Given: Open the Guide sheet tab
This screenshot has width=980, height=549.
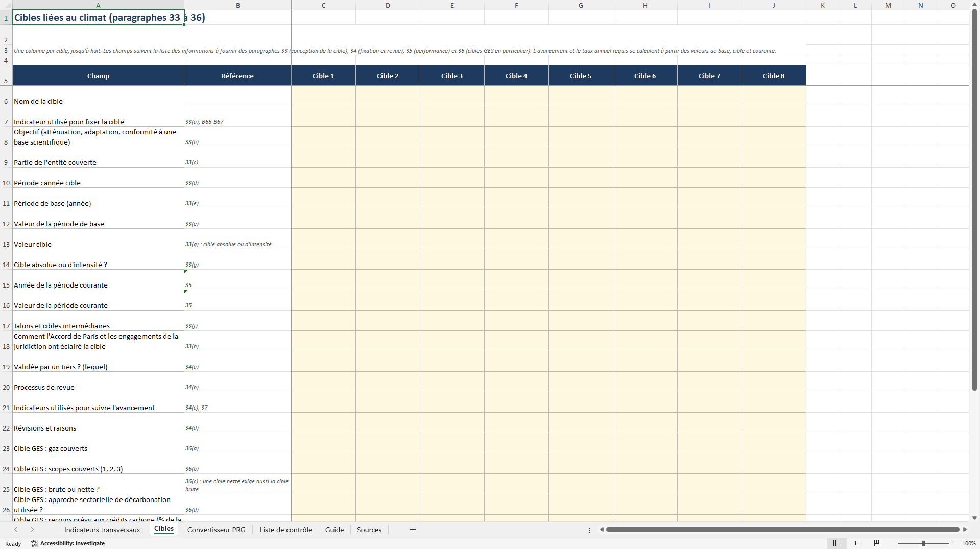Looking at the screenshot, I should 334,530.
